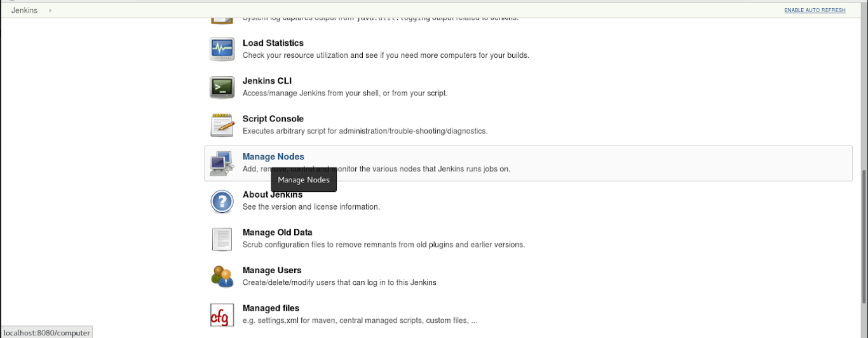
Task: Click text 'Check your resource utilization' description
Action: [x=386, y=55]
